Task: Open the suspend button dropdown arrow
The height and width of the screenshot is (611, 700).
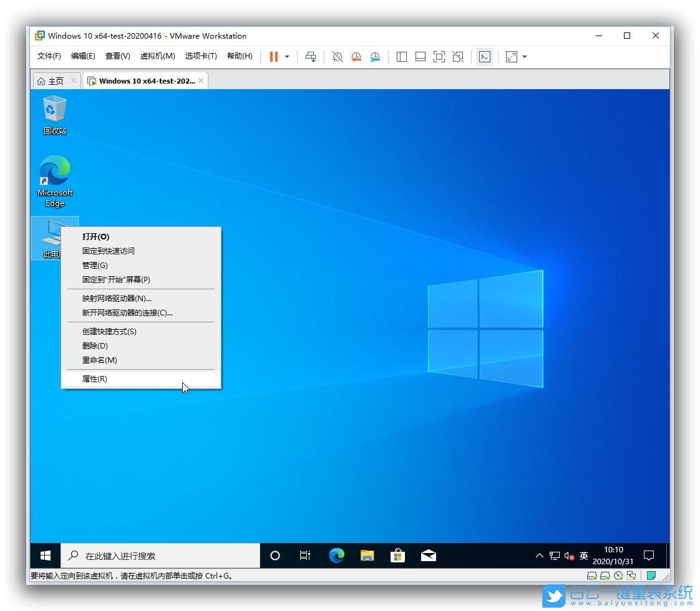Action: tap(286, 57)
